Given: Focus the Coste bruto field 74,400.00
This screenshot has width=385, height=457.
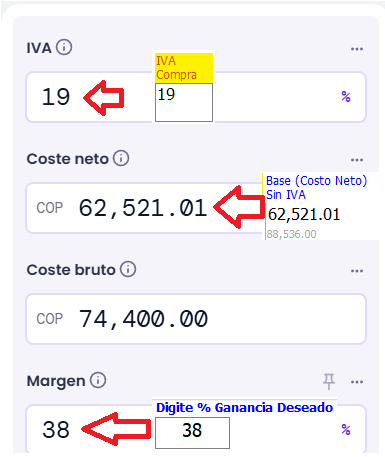Looking at the screenshot, I should 196,319.
